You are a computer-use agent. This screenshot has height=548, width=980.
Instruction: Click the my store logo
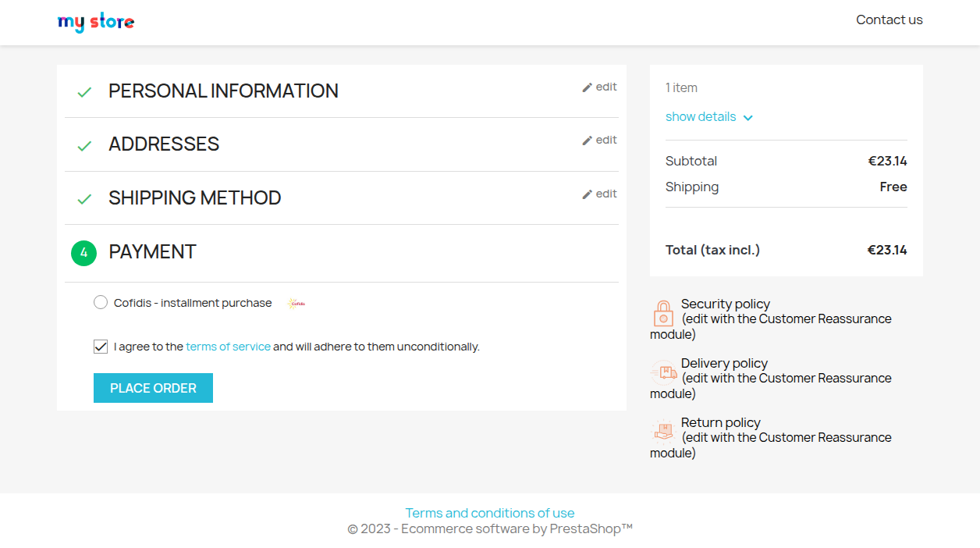[x=96, y=22]
